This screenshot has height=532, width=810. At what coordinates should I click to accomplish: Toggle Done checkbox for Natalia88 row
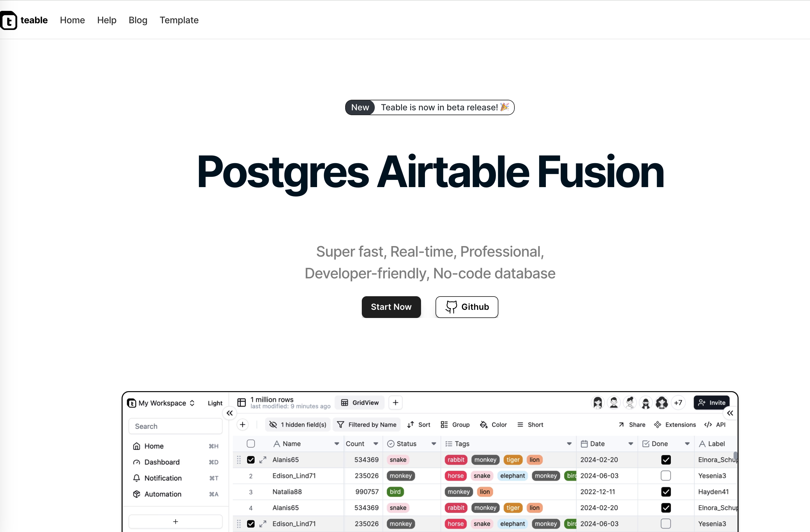[666, 492]
